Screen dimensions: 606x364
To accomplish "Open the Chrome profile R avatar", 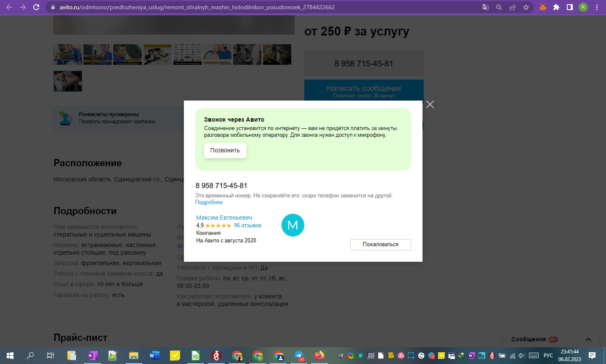I will point(583,7).
